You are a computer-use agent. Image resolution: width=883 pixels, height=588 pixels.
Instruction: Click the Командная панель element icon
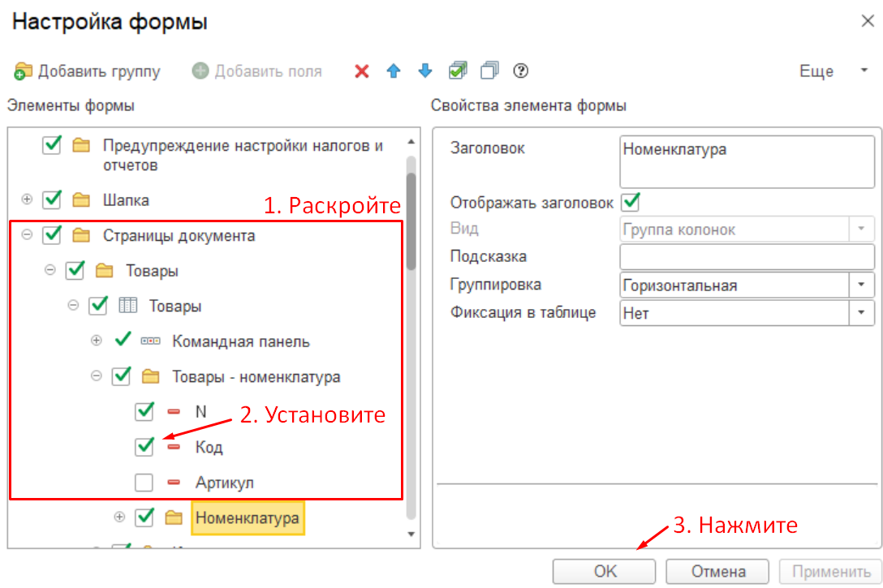coord(151,341)
